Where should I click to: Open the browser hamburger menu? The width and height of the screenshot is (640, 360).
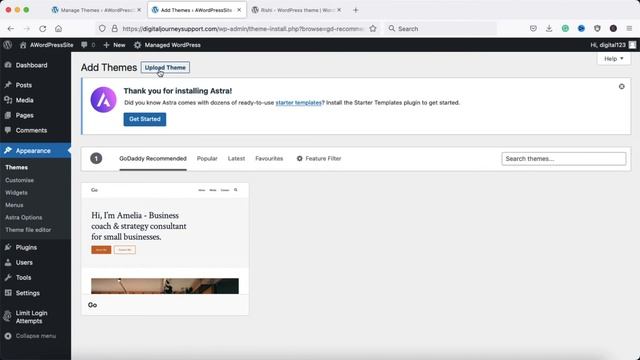(629, 29)
